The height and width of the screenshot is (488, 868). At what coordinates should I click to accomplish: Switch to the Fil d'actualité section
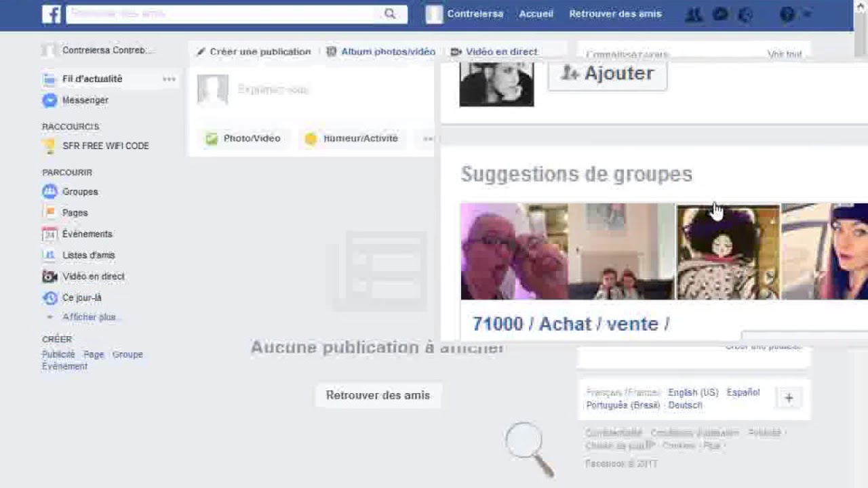(x=92, y=79)
